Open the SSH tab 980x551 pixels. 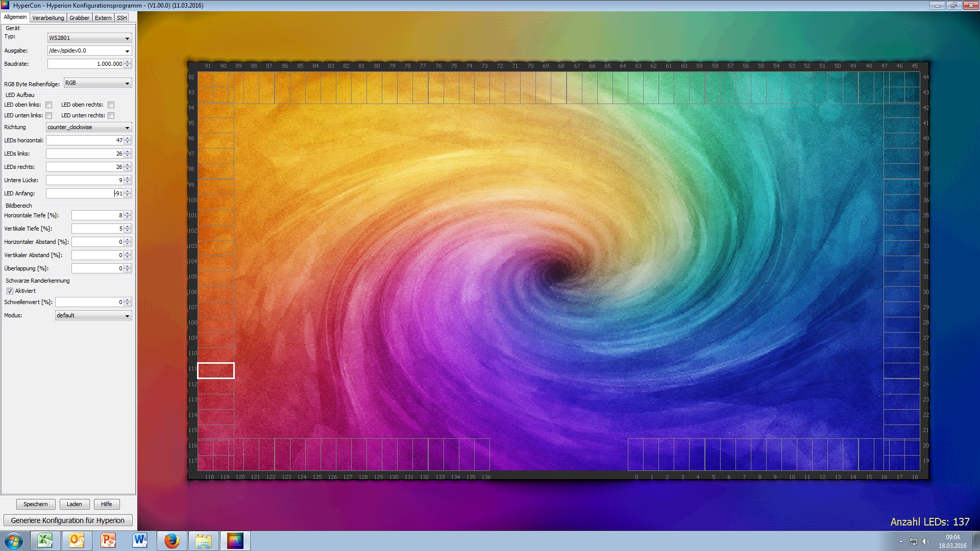point(121,18)
